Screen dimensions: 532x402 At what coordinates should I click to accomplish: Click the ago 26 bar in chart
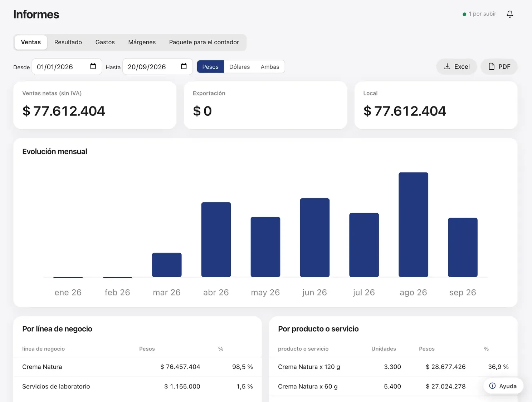click(x=413, y=225)
